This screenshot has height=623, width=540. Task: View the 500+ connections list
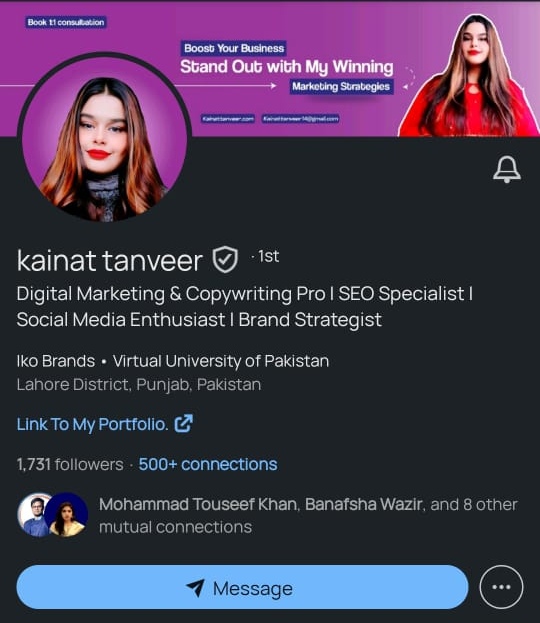click(x=208, y=464)
